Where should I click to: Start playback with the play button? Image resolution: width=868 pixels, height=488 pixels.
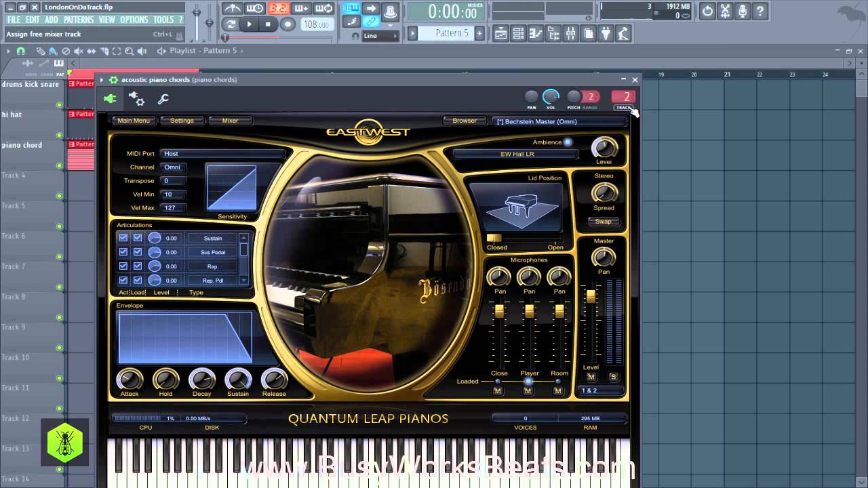(250, 24)
